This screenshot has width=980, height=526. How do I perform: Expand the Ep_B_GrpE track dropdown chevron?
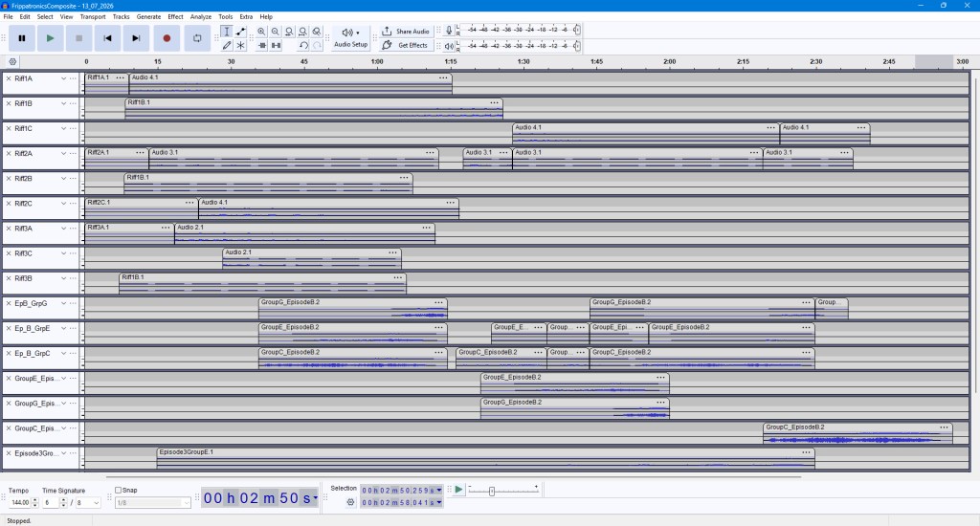(64, 329)
